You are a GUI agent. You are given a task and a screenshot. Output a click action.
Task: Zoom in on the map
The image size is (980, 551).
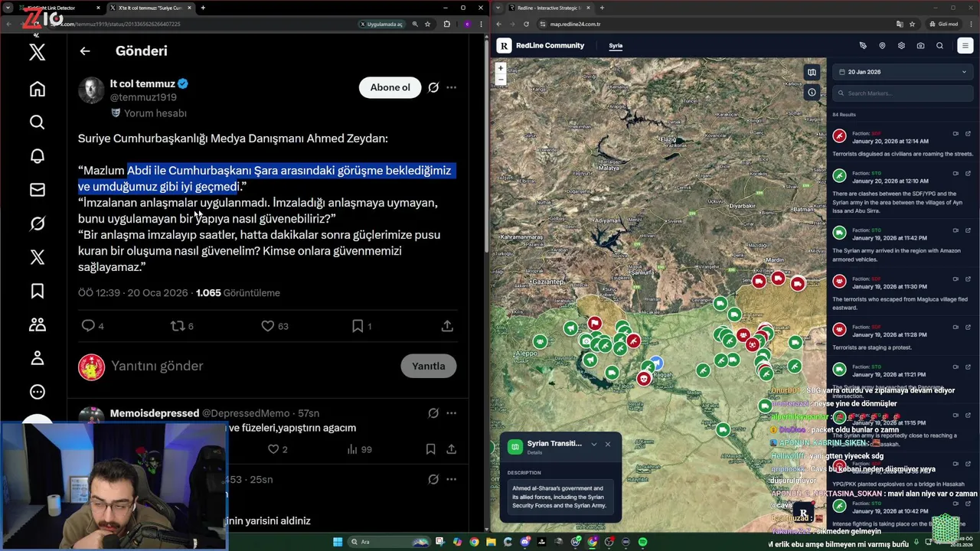click(501, 68)
